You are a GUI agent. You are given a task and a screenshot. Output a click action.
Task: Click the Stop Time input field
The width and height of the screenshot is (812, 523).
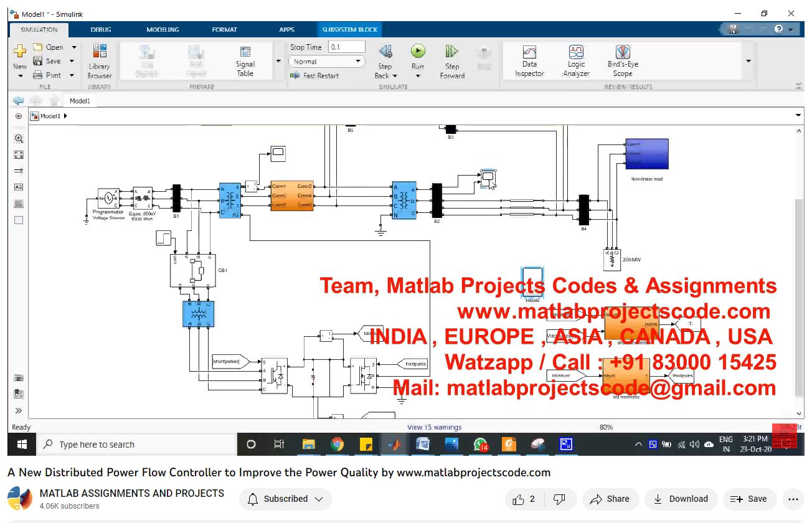[x=346, y=47]
